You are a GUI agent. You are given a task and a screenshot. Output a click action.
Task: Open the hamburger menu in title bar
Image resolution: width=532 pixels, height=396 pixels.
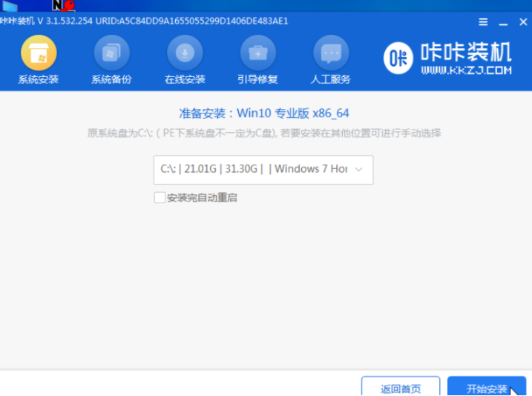484,22
